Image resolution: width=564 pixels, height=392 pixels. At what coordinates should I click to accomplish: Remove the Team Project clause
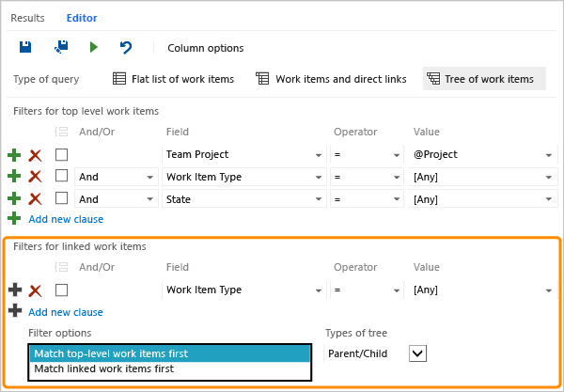point(36,155)
